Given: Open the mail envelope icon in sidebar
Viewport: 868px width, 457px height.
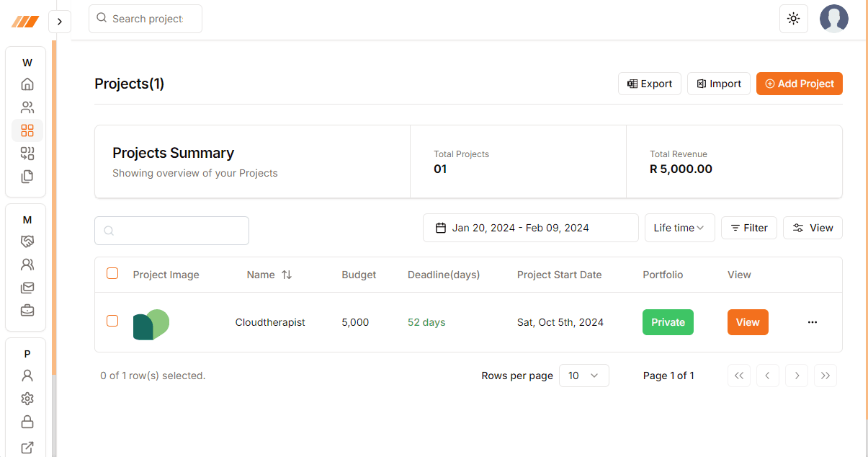Looking at the screenshot, I should coord(27,288).
